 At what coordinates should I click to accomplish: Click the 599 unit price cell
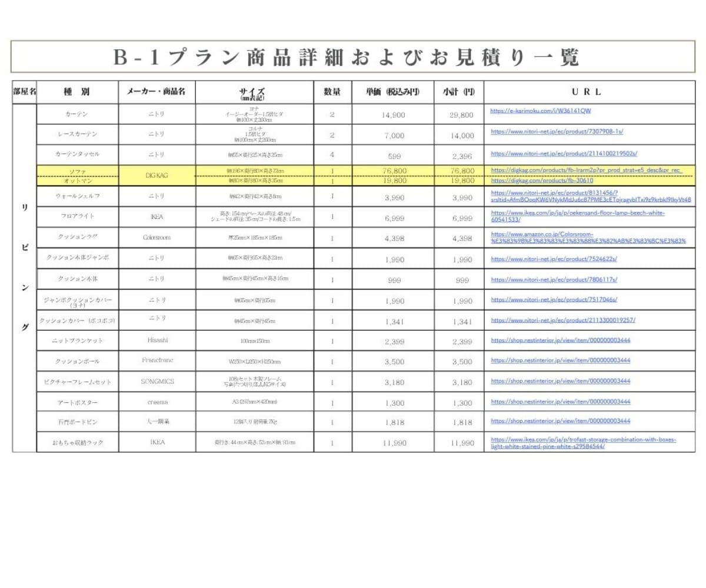click(x=394, y=155)
